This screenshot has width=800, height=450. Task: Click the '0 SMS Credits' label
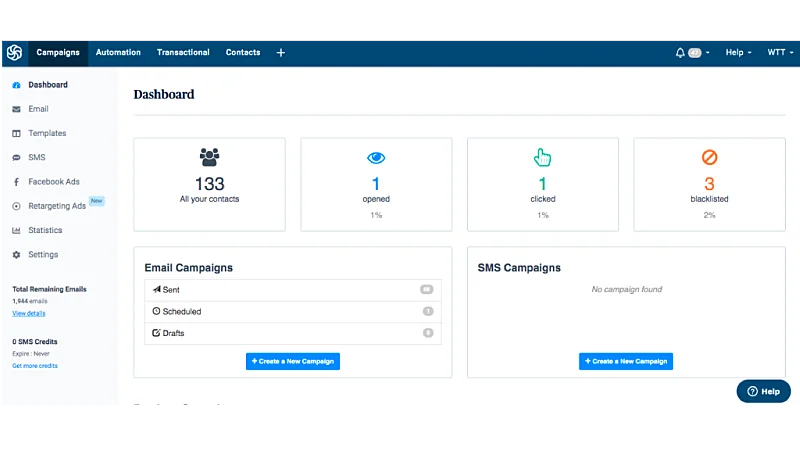(35, 342)
